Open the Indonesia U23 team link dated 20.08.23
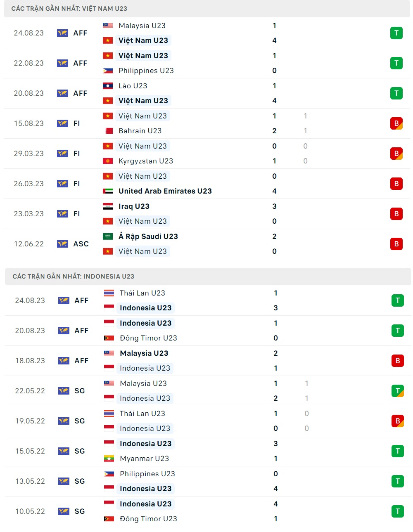Screen dimensions: 413x532 (145, 323)
